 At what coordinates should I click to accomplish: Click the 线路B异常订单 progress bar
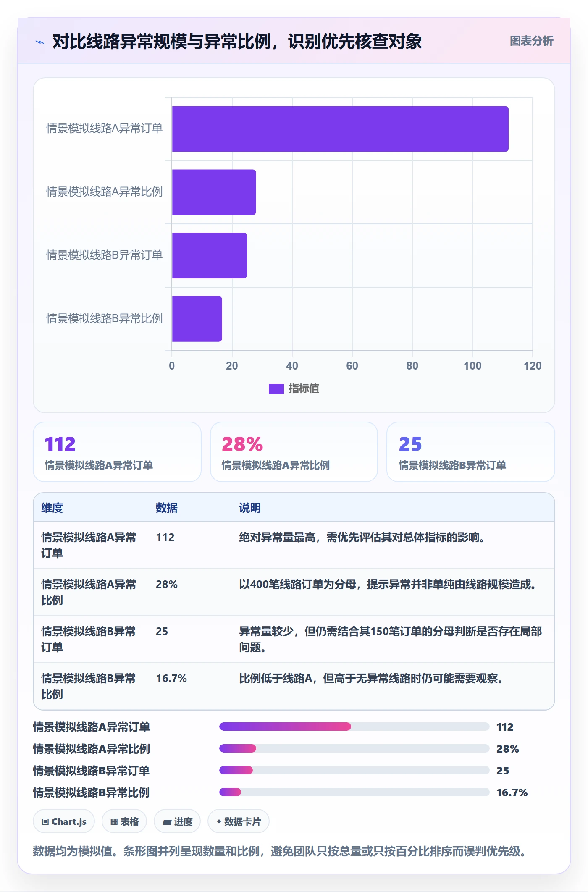[354, 770]
